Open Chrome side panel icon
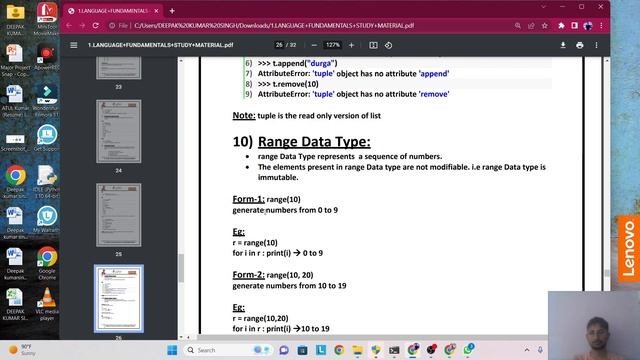640x360 pixels. click(574, 26)
